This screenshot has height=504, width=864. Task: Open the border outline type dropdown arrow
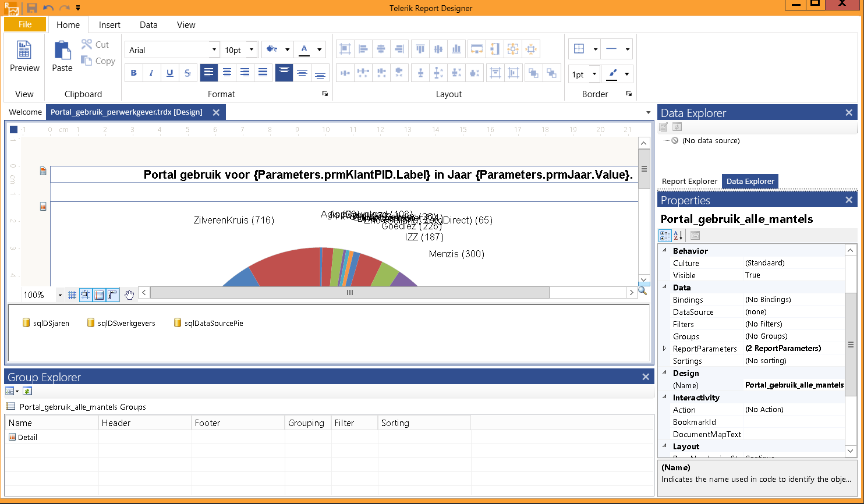(596, 49)
